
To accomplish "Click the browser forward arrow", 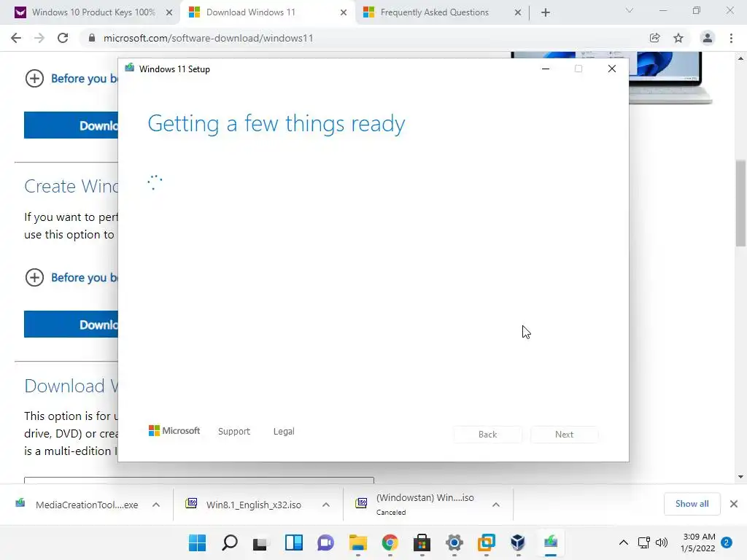I will pyautogui.click(x=39, y=38).
